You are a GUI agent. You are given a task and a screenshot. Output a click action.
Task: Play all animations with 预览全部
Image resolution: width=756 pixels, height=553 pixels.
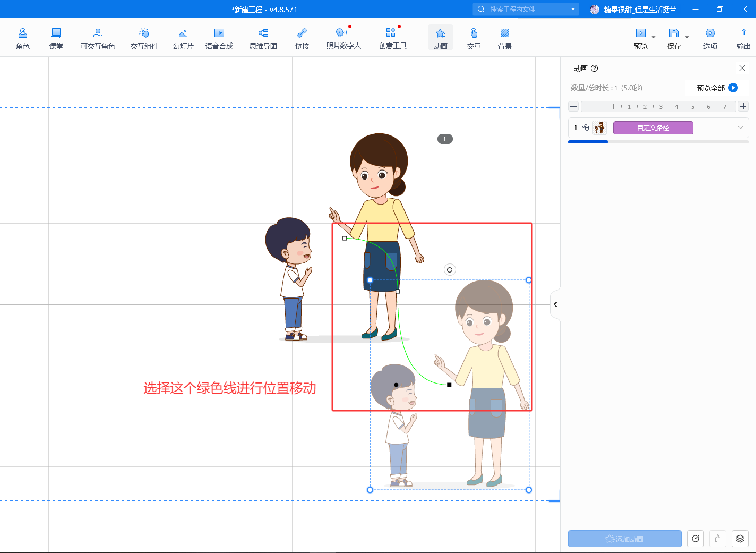tap(717, 88)
